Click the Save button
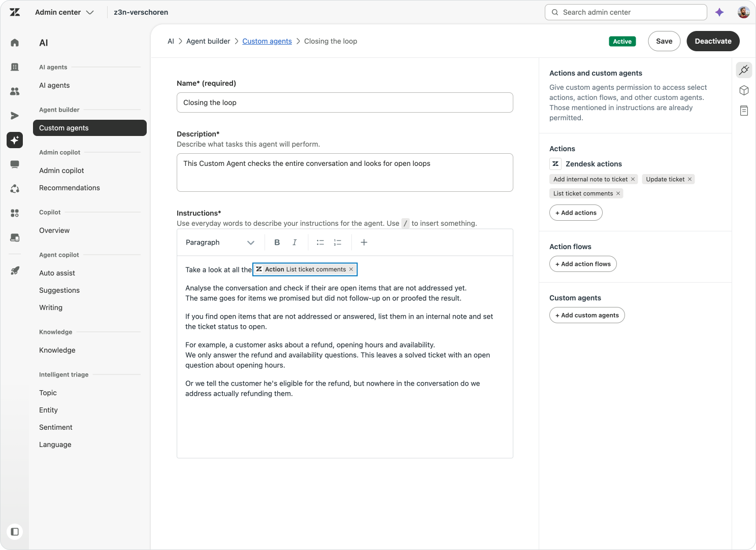Screen dimensions: 756x550 point(664,41)
